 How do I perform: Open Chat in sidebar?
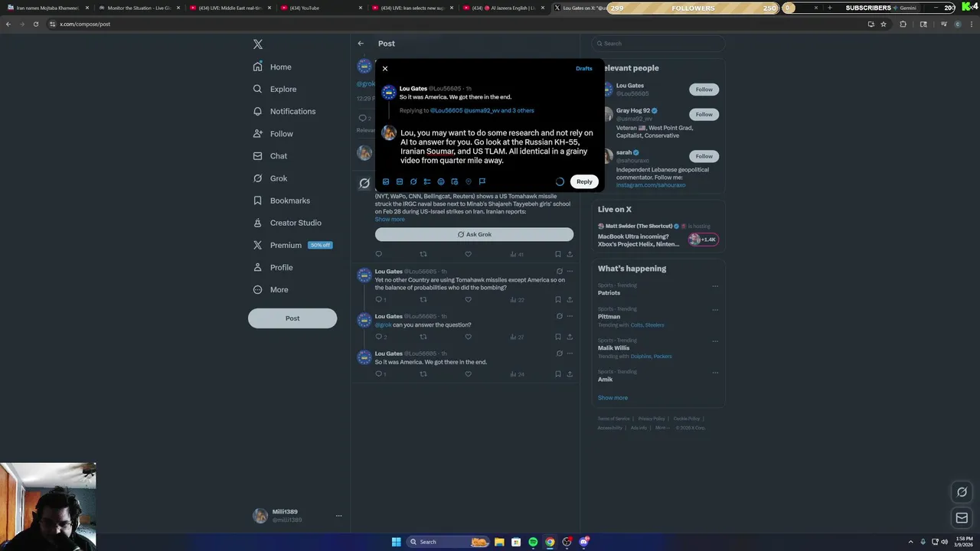coord(270,155)
